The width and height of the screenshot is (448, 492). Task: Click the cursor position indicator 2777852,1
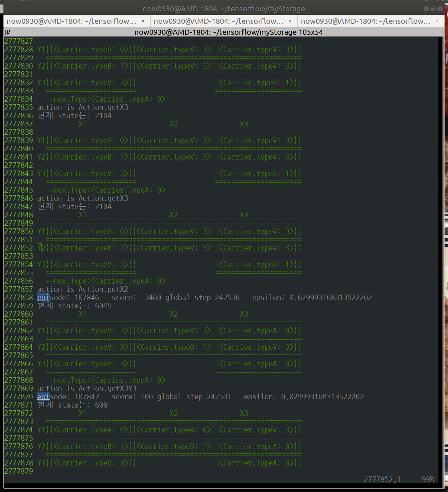[382, 479]
